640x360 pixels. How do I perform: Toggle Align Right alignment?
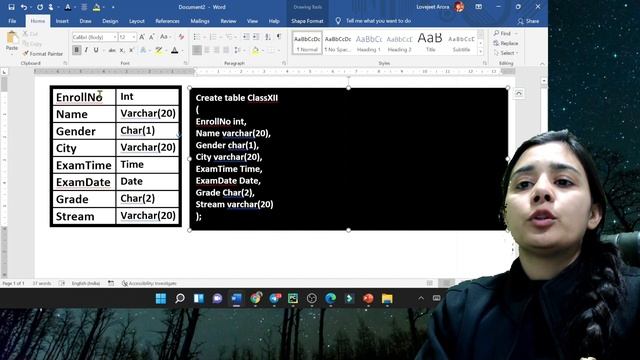pyautogui.click(x=216, y=50)
